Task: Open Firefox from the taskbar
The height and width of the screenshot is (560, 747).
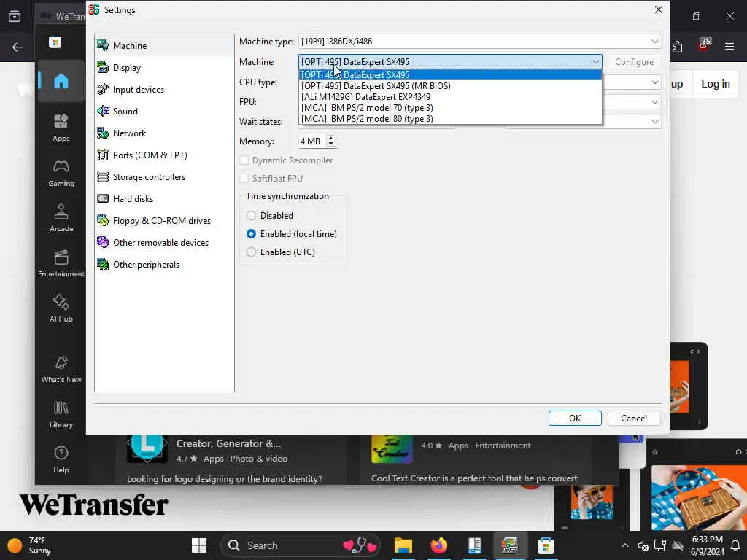Action: [x=438, y=545]
